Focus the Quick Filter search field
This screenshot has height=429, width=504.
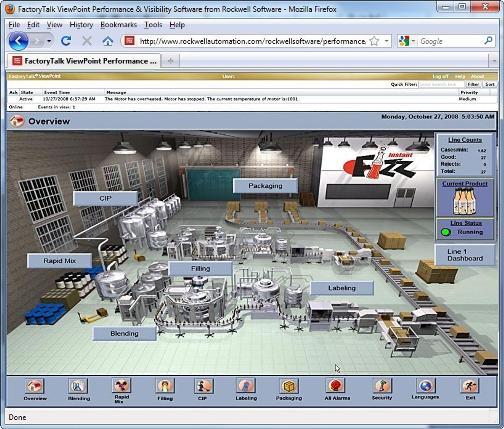442,84
